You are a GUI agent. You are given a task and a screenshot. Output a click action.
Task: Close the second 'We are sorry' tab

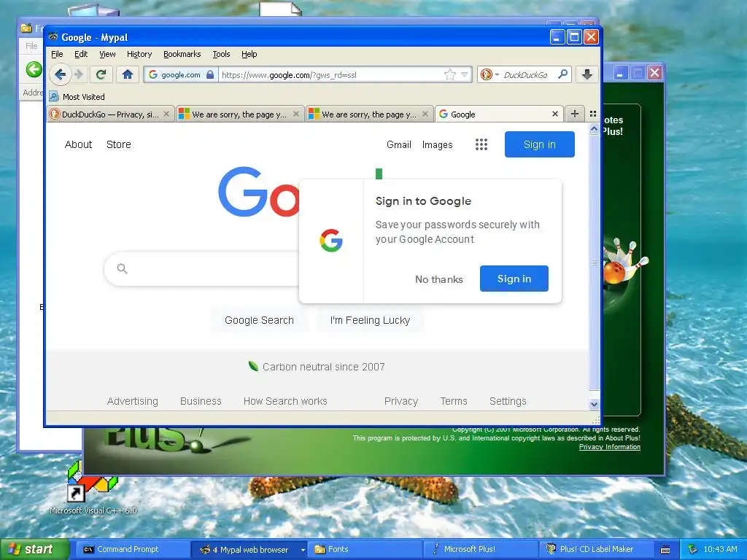(425, 114)
